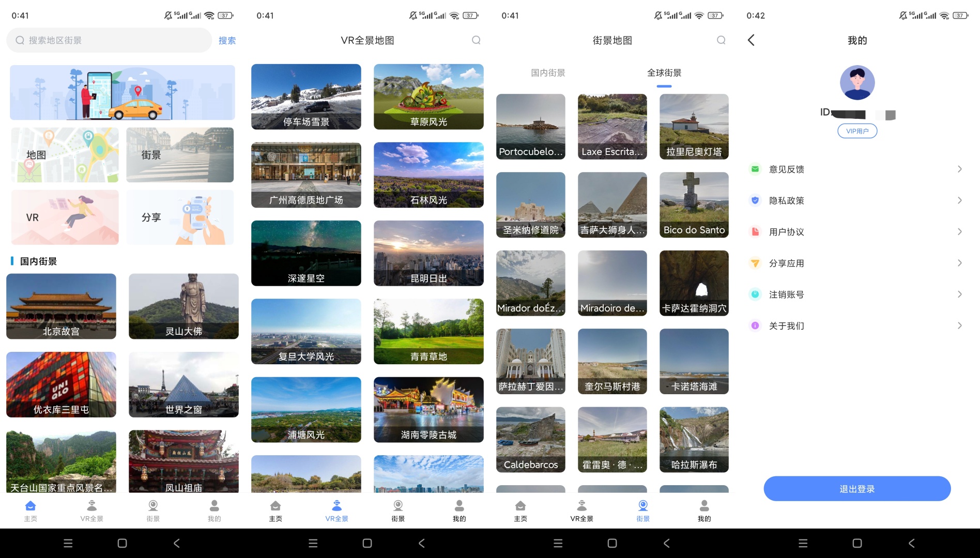
Task: Open the user avatar on the 我的 screen
Action: (857, 83)
